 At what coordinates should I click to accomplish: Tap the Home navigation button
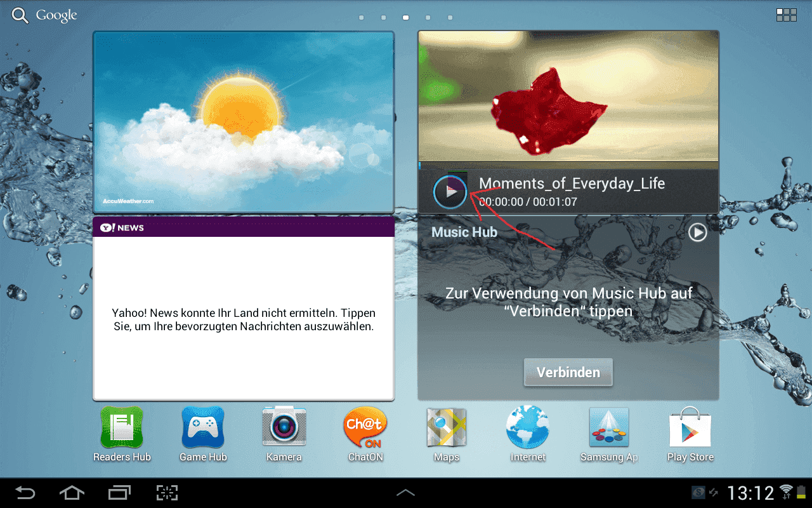click(72, 492)
